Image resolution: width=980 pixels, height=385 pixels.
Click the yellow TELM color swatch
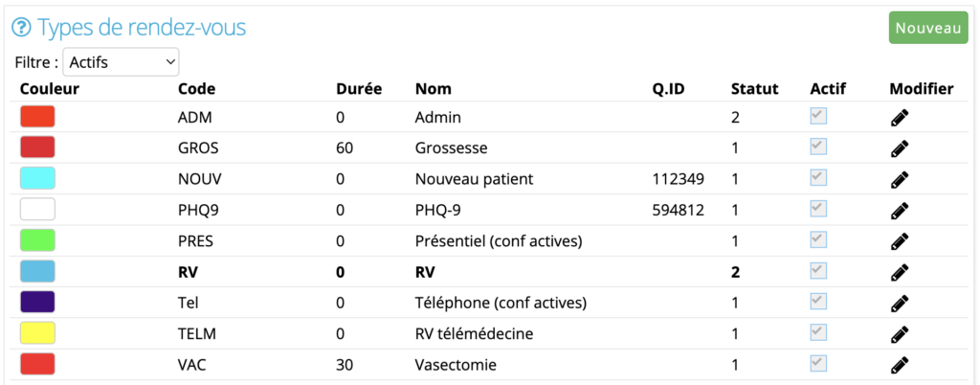(37, 333)
